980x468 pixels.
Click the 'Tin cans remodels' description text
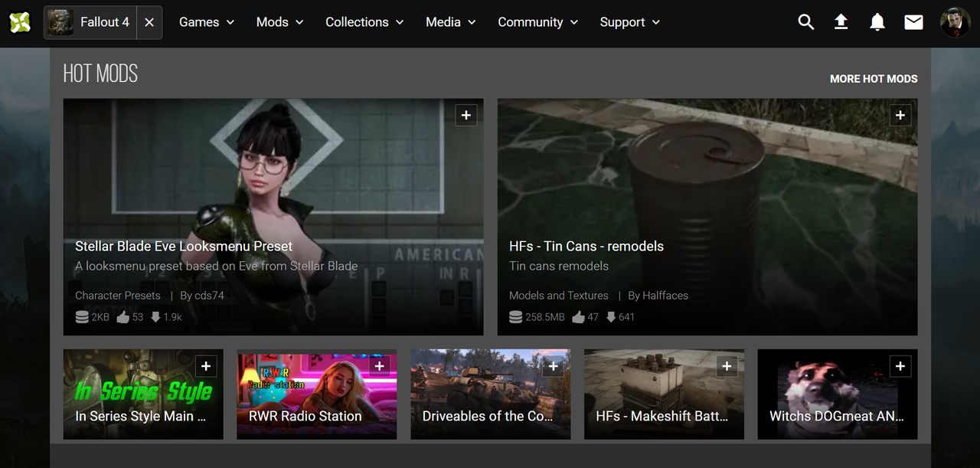[559, 267]
